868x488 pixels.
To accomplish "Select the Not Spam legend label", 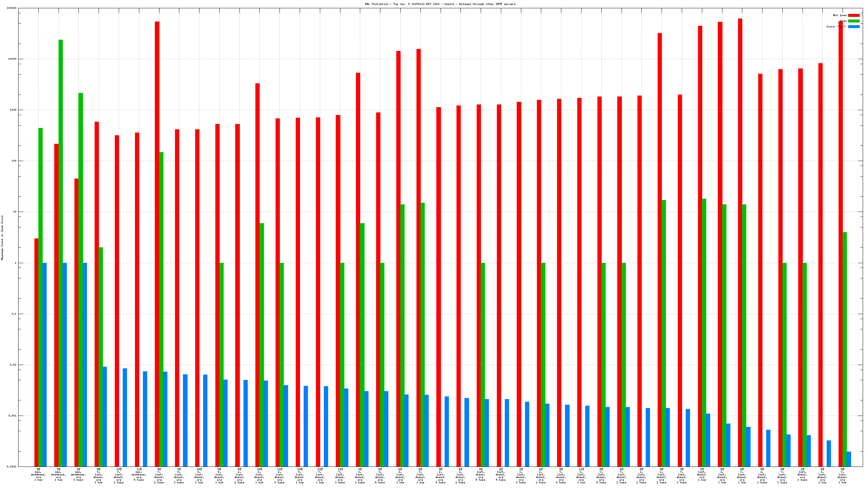I will [839, 15].
